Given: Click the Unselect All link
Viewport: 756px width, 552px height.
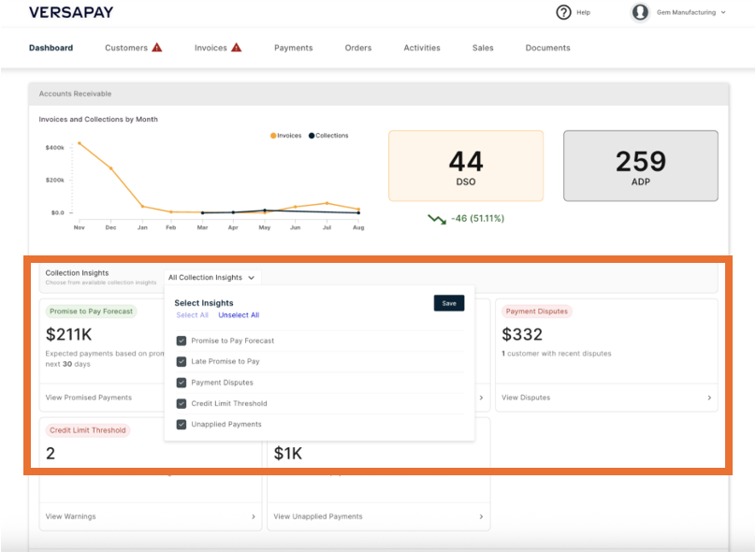Looking at the screenshot, I should [x=239, y=315].
